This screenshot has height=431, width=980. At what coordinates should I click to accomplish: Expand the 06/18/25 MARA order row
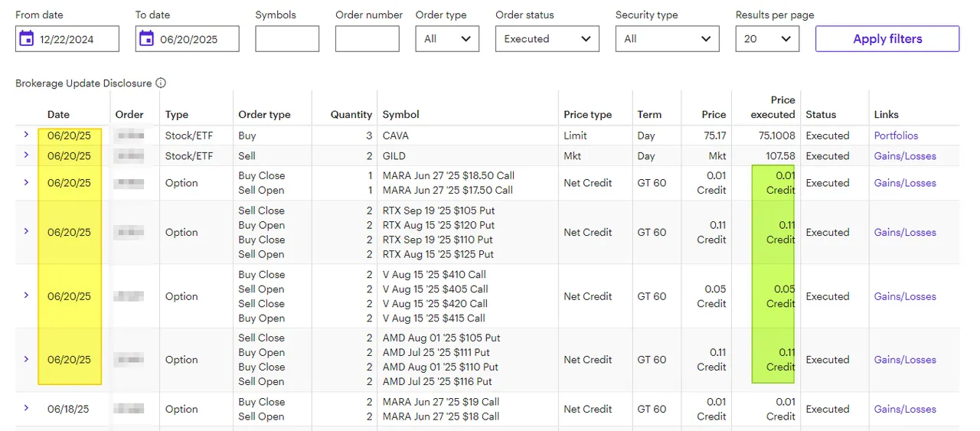pyautogui.click(x=26, y=408)
